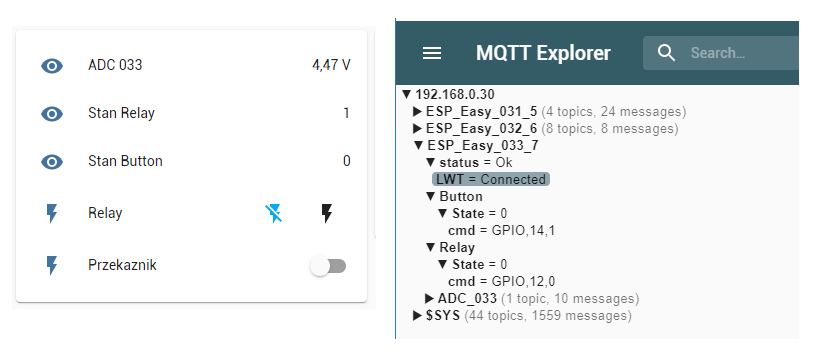Collapse the ESP_Easy_033_7 topic
This screenshot has height=363, width=824.
point(419,146)
